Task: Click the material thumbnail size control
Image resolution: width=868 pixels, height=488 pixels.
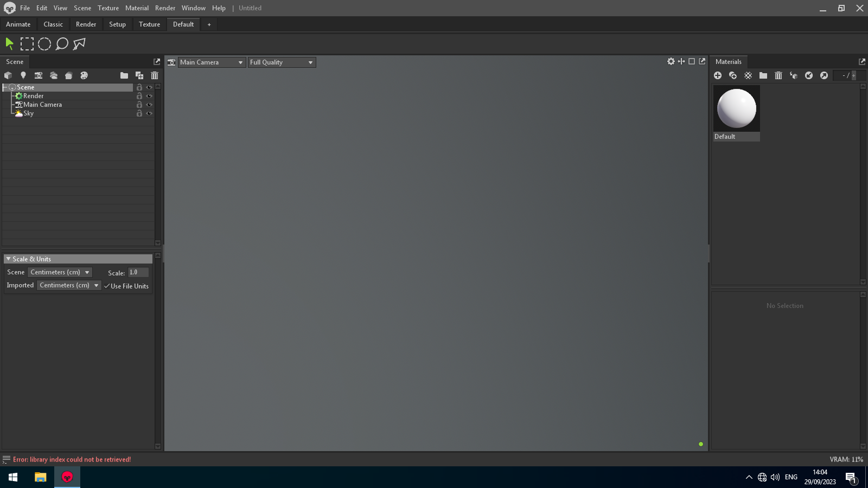Action: (x=848, y=75)
